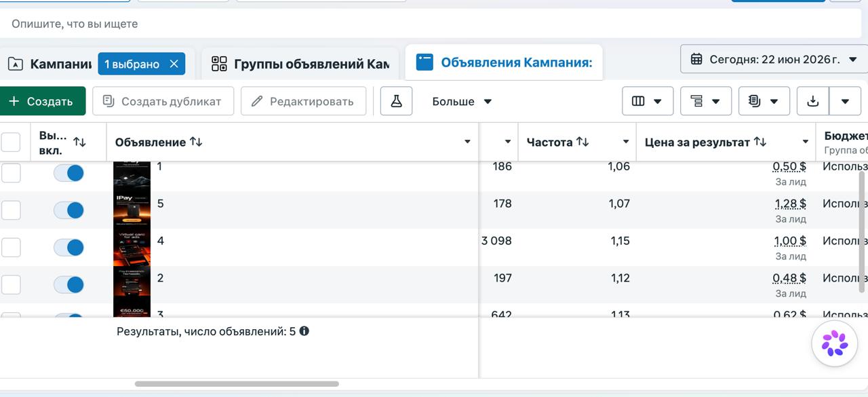The image size is (868, 397).
Task: Expand Цена за результат column options arrow
Action: (806, 142)
